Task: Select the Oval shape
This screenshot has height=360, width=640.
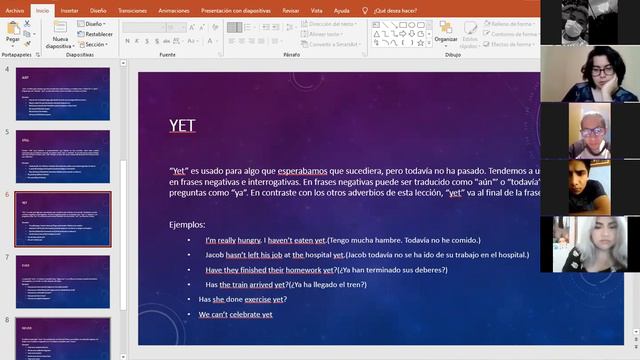Action: pos(411,25)
